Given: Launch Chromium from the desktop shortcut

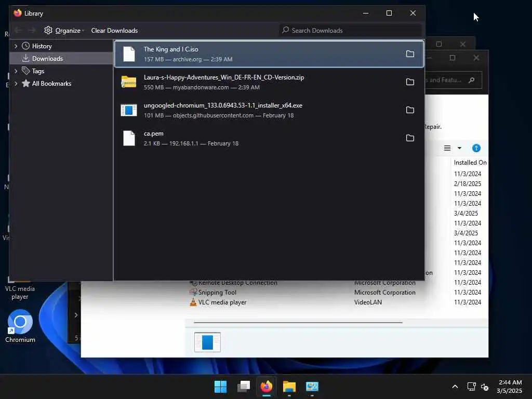Looking at the screenshot, I should coord(20,326).
